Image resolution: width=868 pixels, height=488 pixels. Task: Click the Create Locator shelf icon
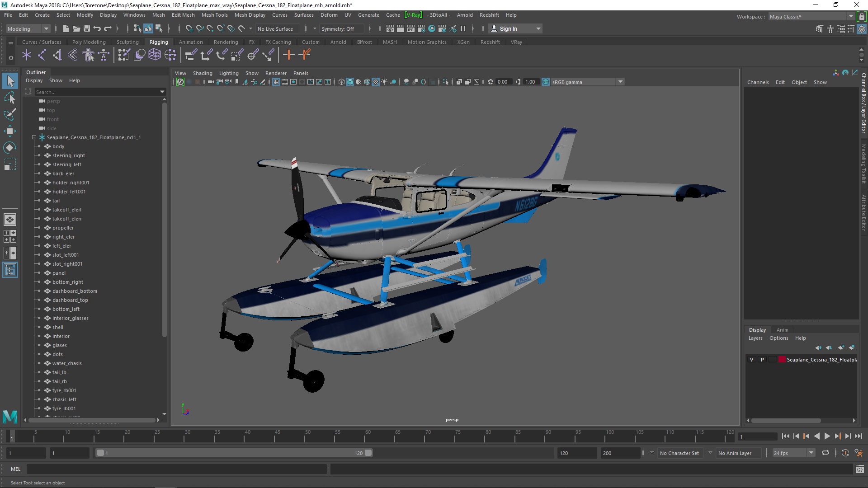click(x=27, y=55)
